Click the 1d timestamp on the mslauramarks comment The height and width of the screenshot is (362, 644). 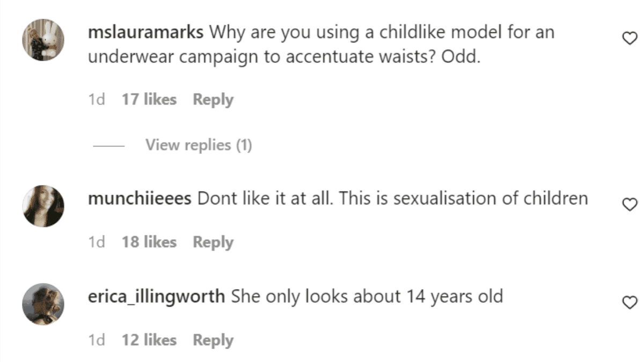(96, 100)
